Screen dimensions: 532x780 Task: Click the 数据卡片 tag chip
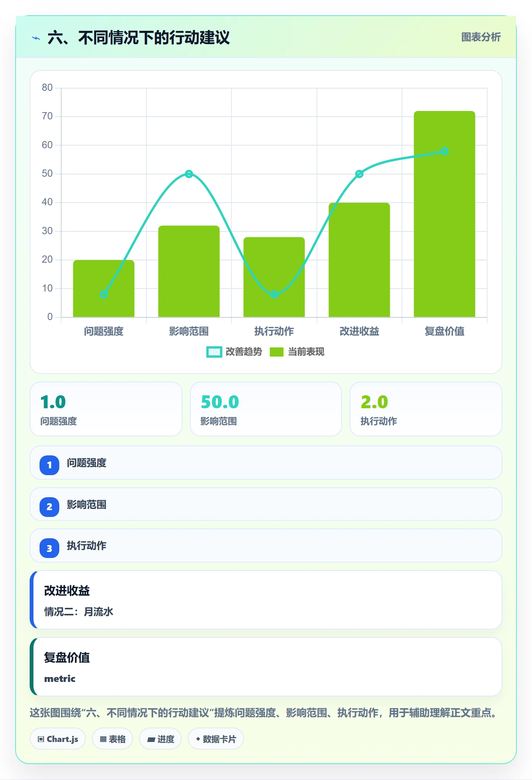216,739
